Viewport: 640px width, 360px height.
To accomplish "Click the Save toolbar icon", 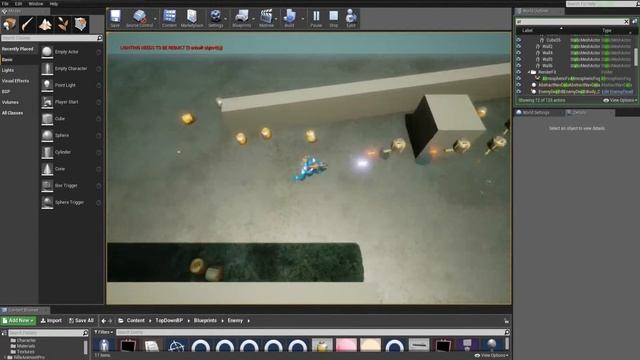I will (x=116, y=19).
